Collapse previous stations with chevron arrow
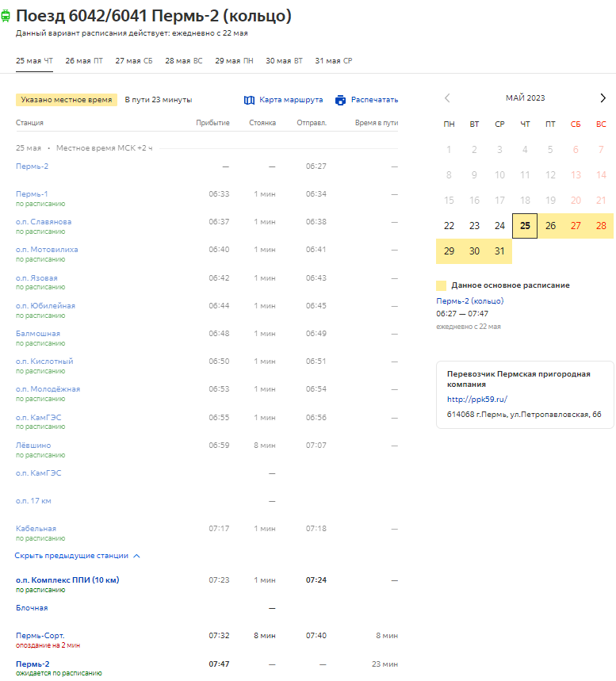 tap(137, 556)
